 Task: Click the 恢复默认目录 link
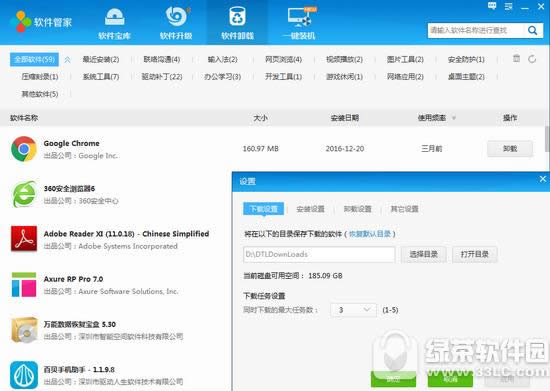[370, 234]
